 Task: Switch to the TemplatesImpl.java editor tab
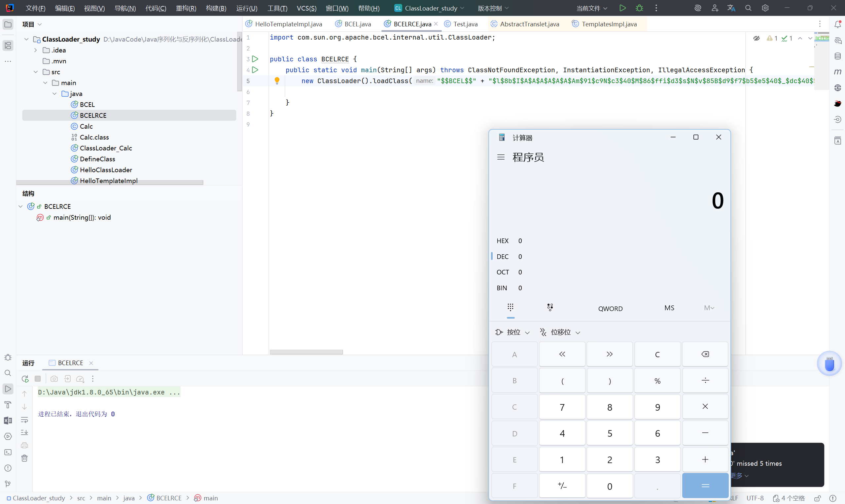609,24
